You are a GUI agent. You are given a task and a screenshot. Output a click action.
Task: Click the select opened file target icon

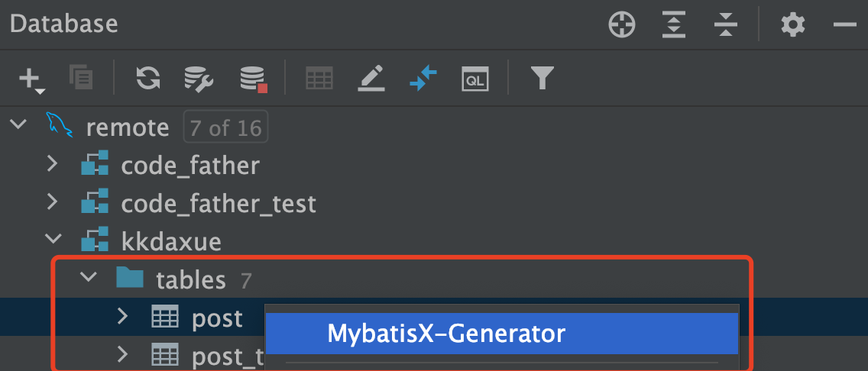pos(622,25)
